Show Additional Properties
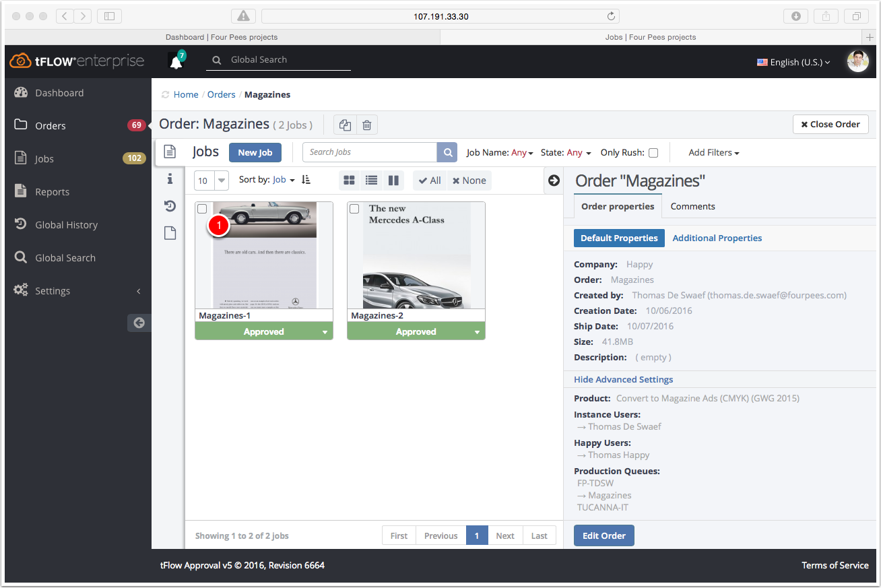The image size is (881, 588). pos(717,238)
